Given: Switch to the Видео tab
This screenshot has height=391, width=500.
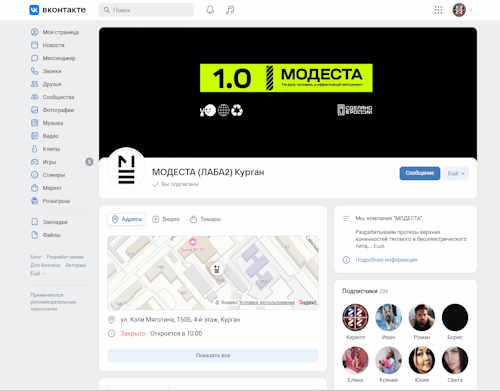Looking at the screenshot, I should (x=166, y=219).
